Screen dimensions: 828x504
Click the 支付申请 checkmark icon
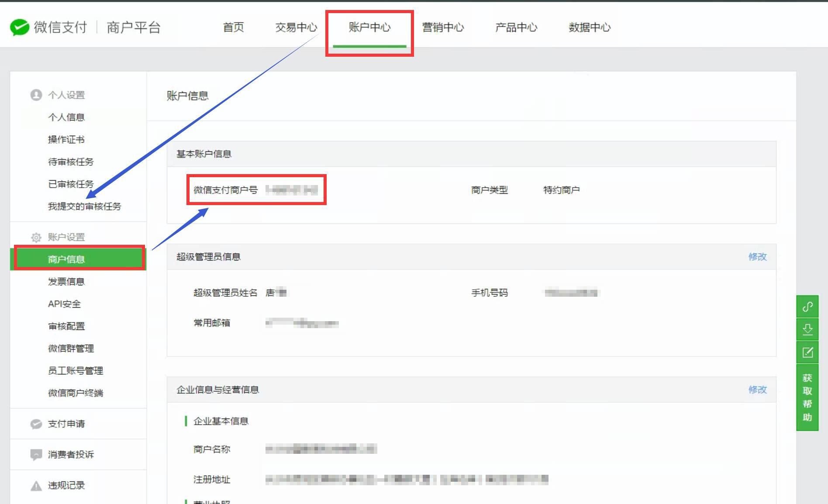[36, 424]
